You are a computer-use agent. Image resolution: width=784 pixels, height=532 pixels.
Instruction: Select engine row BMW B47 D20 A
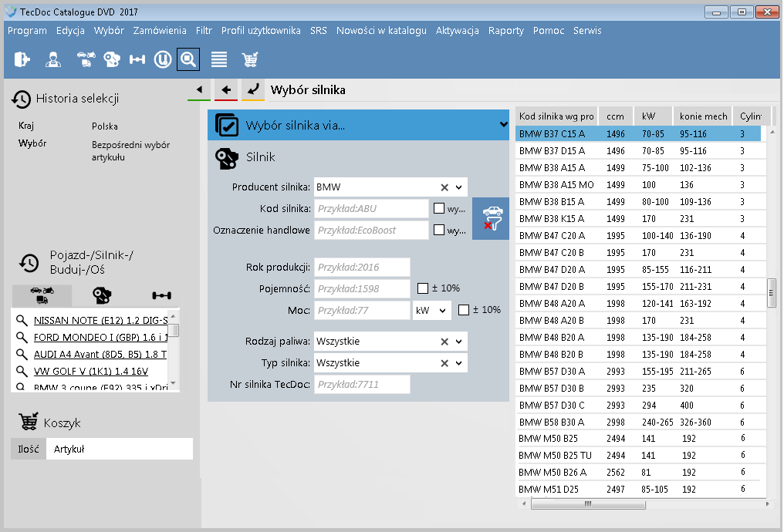pyautogui.click(x=640, y=270)
